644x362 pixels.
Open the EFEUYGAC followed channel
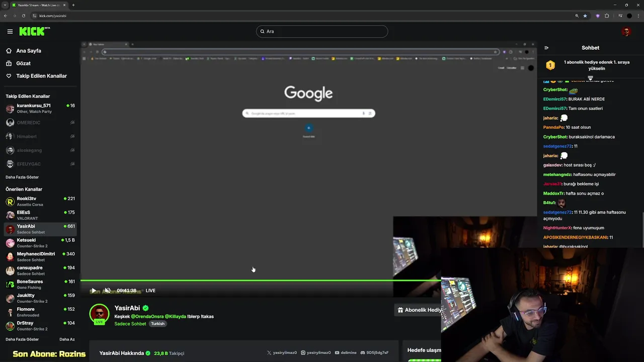click(40, 164)
